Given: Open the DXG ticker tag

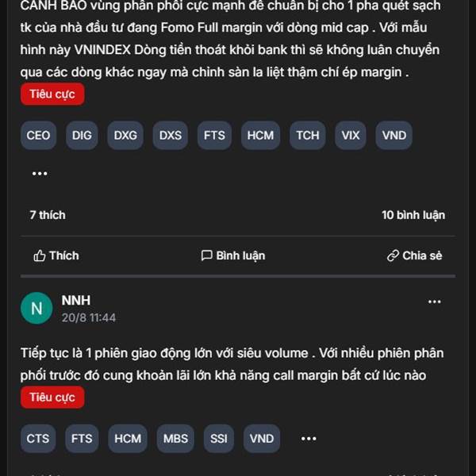Looking at the screenshot, I should 125,136.
